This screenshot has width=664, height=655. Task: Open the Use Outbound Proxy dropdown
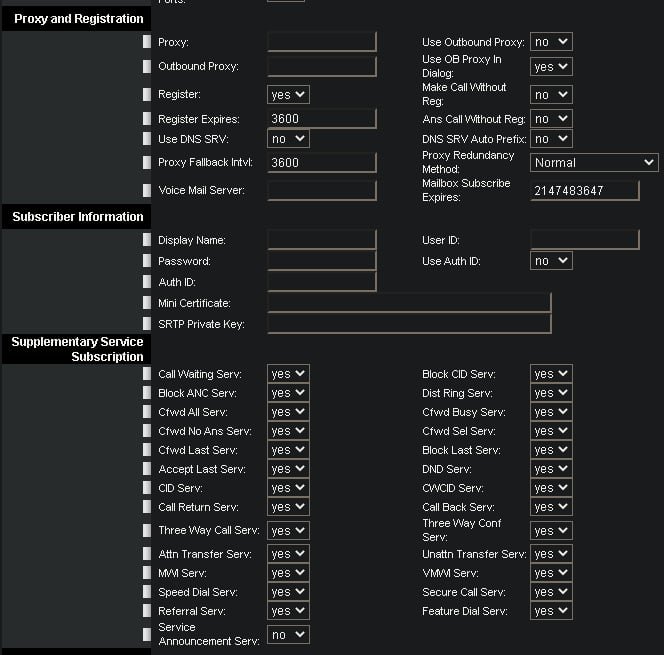click(551, 42)
